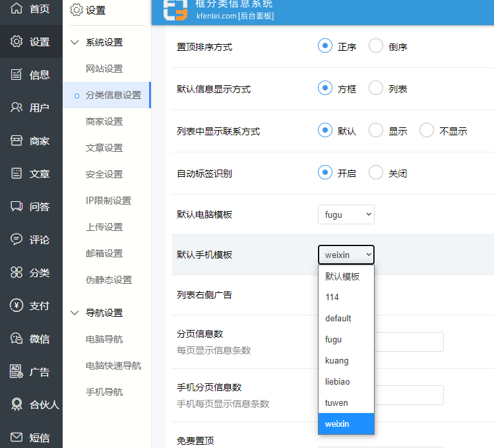Open the Information (信息) icon section
The height and width of the screenshot is (448, 494).
16,75
